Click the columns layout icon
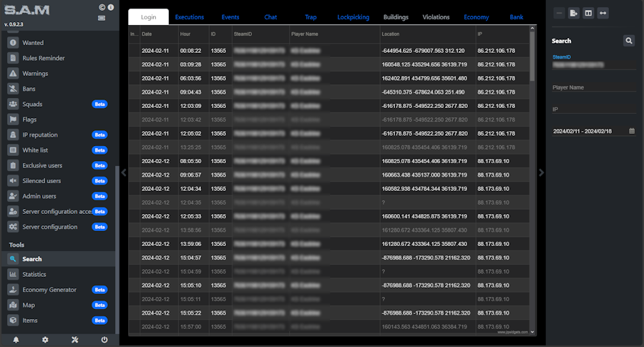This screenshot has width=644, height=347. [x=589, y=13]
